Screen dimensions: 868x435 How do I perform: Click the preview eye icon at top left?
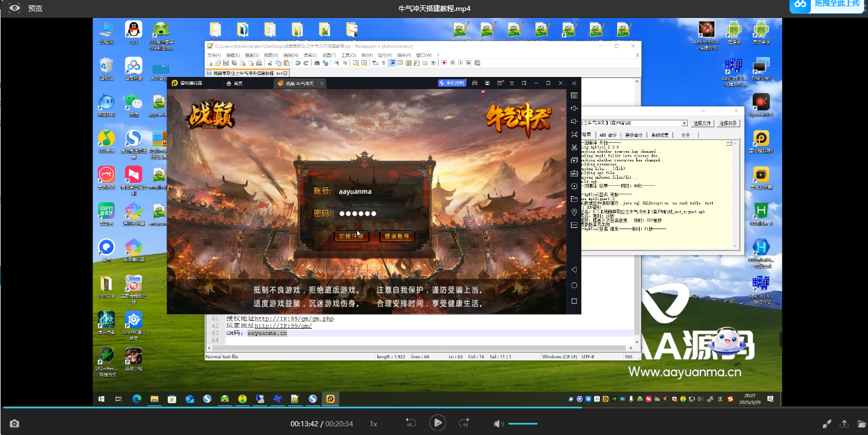(14, 8)
